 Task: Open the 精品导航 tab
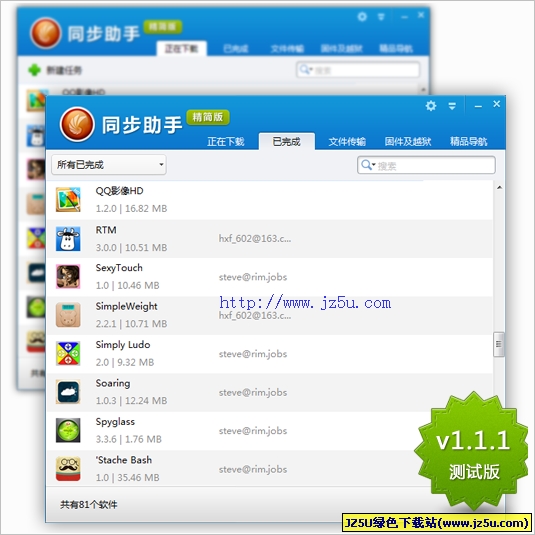pyautogui.click(x=468, y=142)
